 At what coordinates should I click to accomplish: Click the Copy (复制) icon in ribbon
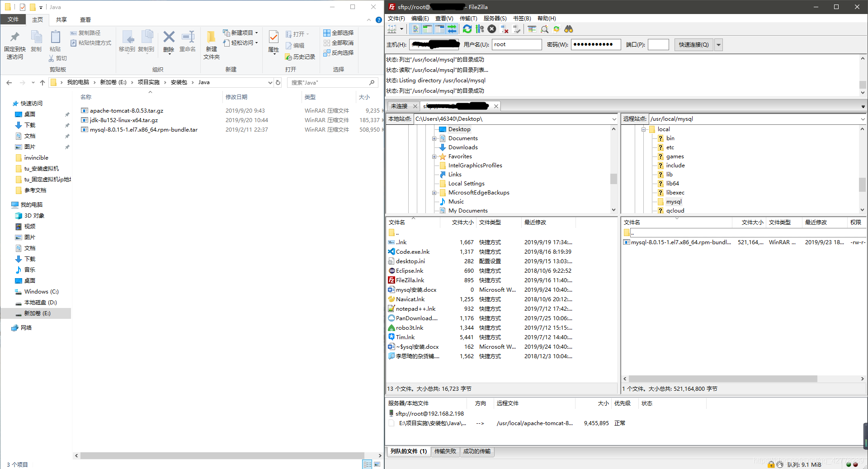coord(36,42)
